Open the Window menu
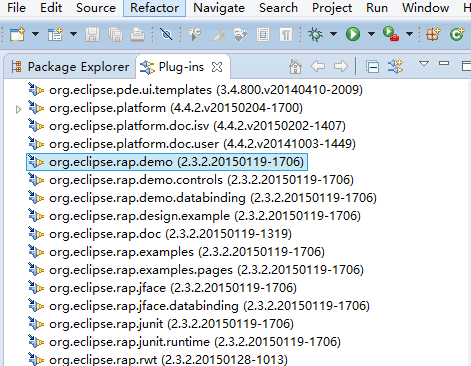 point(425,8)
